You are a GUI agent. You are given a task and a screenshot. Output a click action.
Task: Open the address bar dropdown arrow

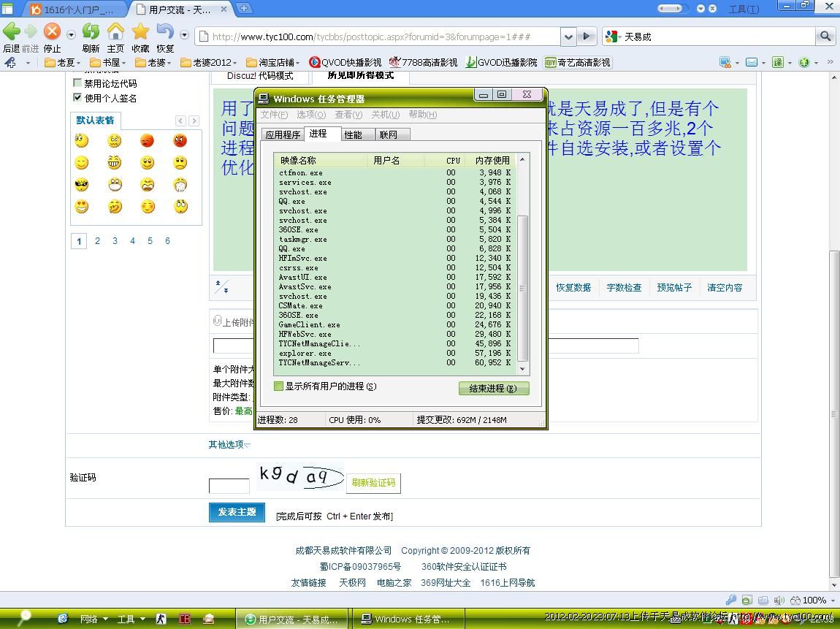coord(568,37)
